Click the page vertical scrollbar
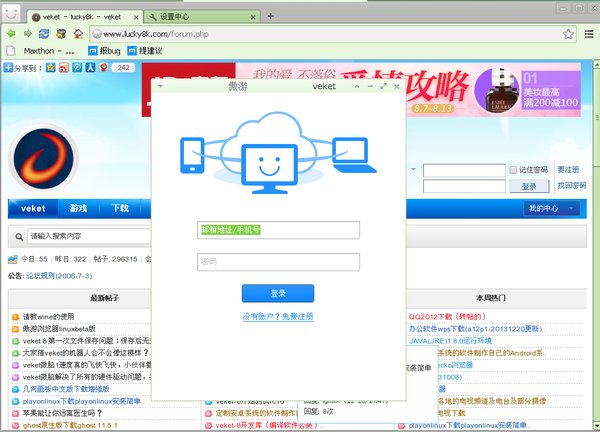Screen dimensions: 600x432 tap(596, 245)
